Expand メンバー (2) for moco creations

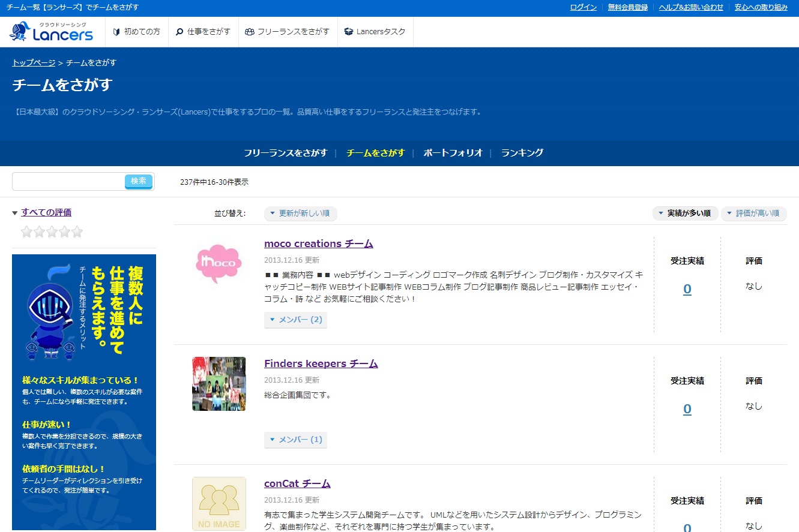coord(295,320)
